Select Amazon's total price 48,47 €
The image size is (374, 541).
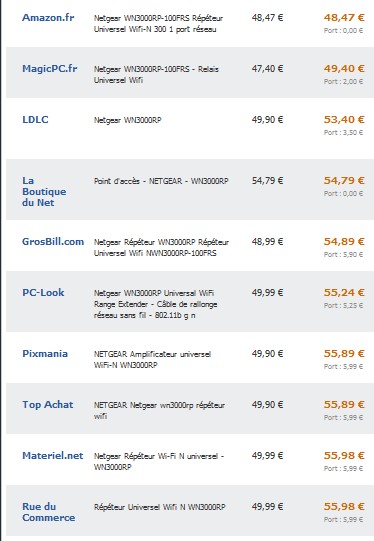(344, 18)
